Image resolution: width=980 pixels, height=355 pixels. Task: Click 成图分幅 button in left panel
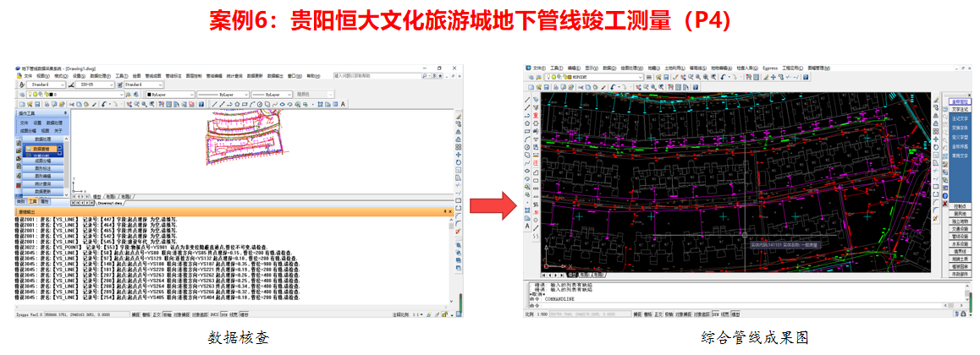click(43, 161)
